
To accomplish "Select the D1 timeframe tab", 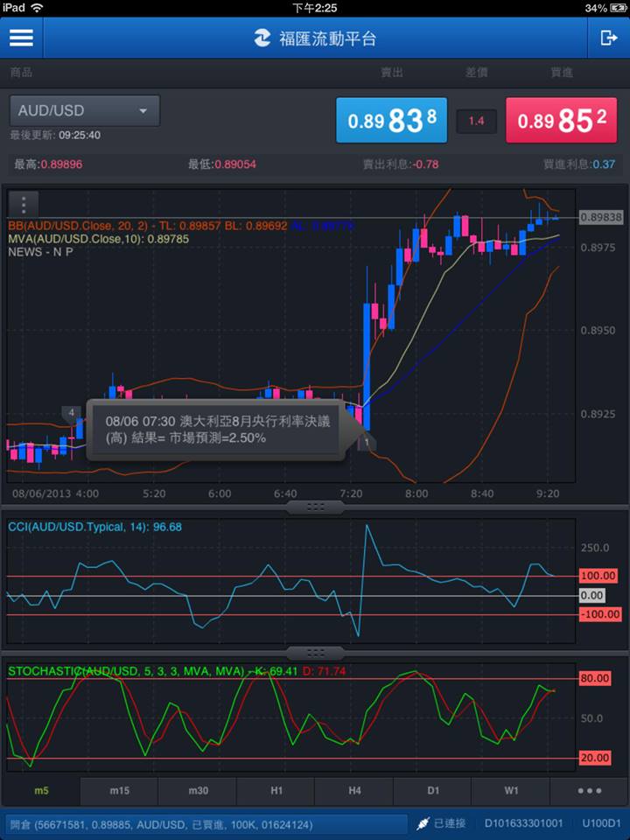I will point(433,791).
